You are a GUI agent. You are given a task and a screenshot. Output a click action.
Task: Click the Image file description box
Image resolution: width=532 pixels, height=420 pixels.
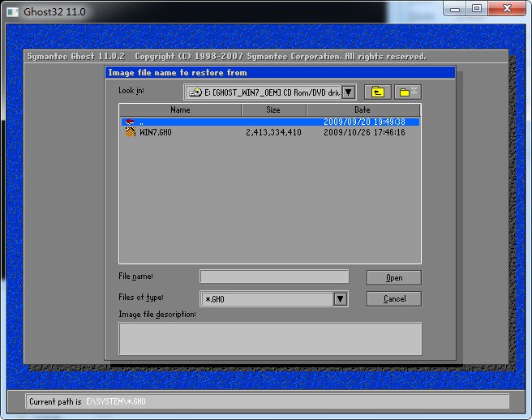(x=270, y=339)
